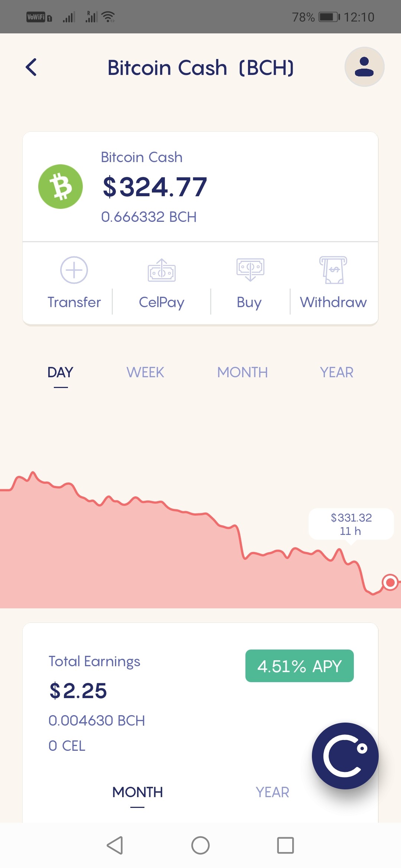Tap the Withdraw ATM icon
The width and height of the screenshot is (401, 868).
tap(333, 270)
